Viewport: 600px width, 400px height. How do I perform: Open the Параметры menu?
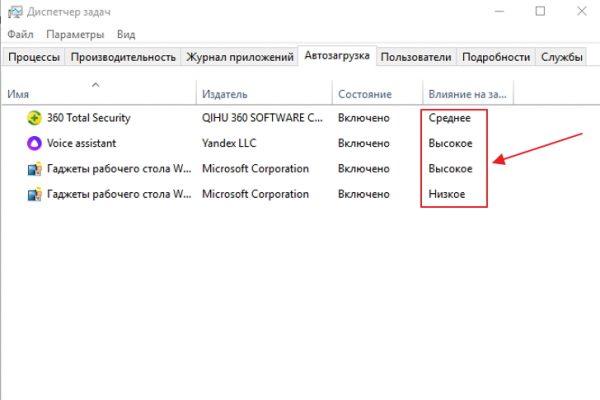click(x=75, y=34)
